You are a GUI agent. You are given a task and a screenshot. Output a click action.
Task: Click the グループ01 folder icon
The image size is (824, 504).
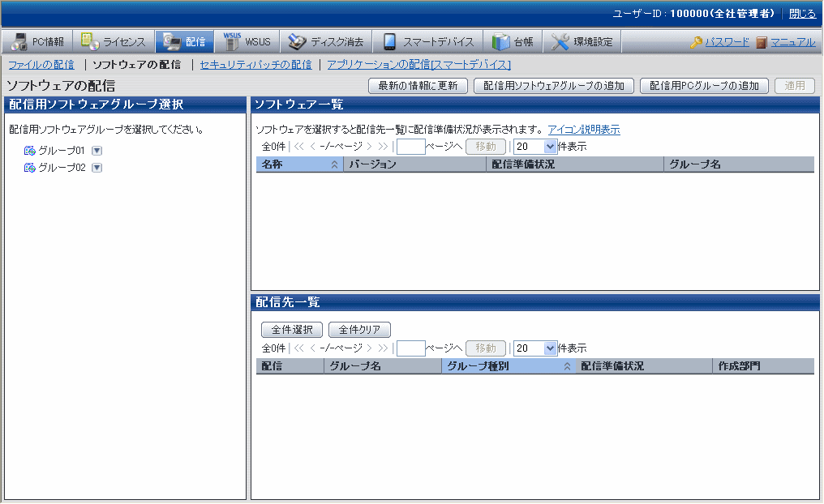(30, 151)
